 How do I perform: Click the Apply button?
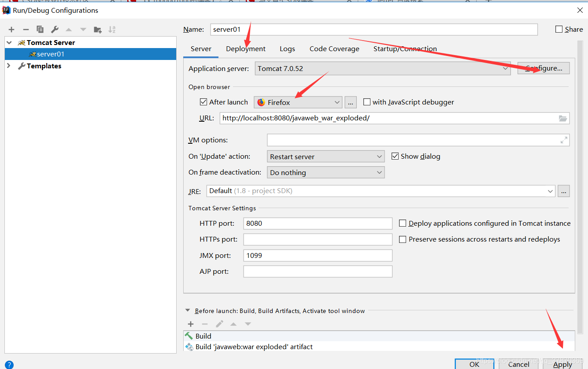(563, 364)
